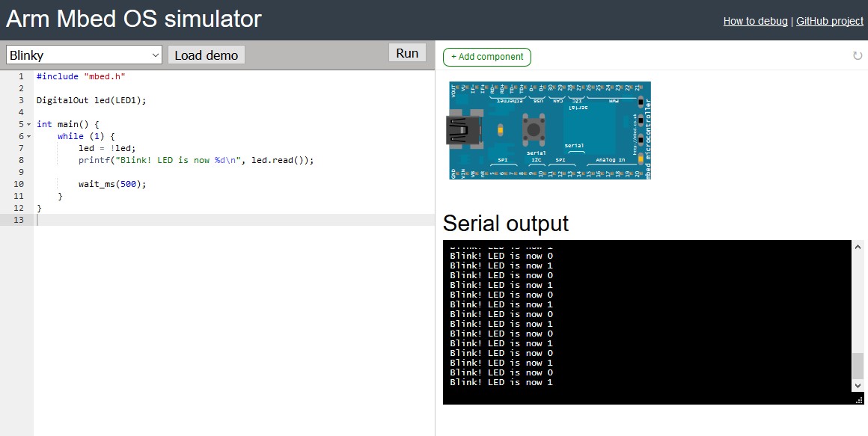Collapse the while loop fold arrow

pyautogui.click(x=28, y=136)
